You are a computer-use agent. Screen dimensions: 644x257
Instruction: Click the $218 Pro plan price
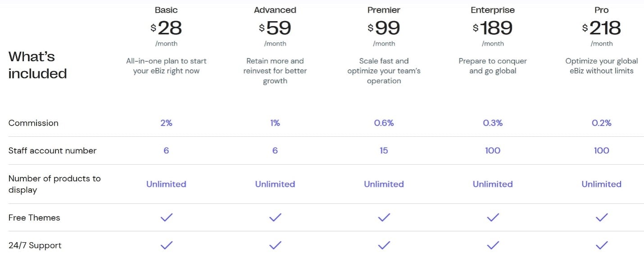coord(602,28)
